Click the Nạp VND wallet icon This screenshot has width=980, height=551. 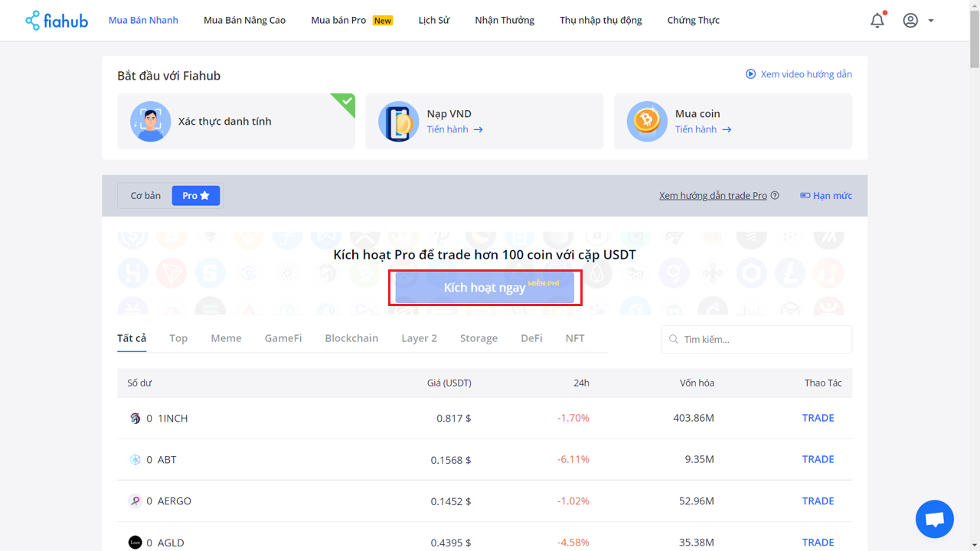click(398, 121)
